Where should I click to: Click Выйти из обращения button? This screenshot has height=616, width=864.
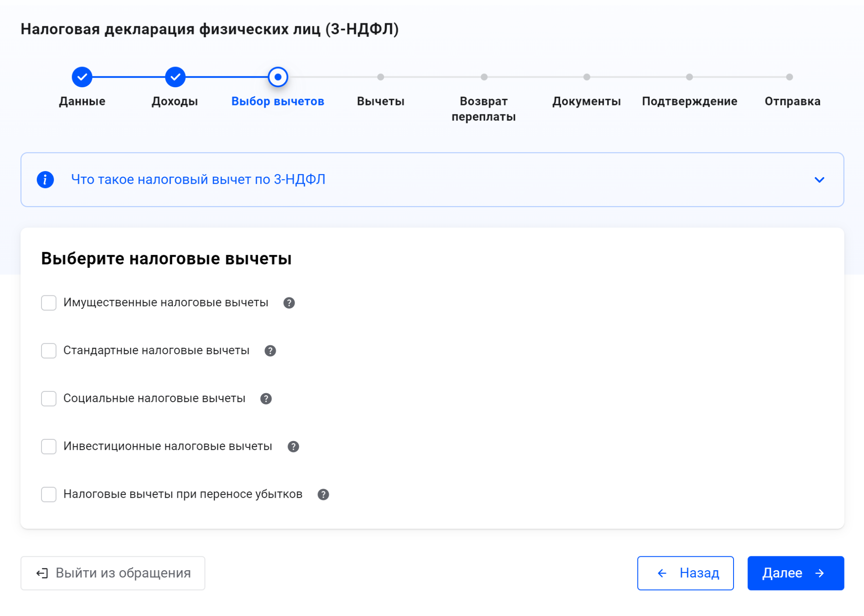(x=113, y=573)
